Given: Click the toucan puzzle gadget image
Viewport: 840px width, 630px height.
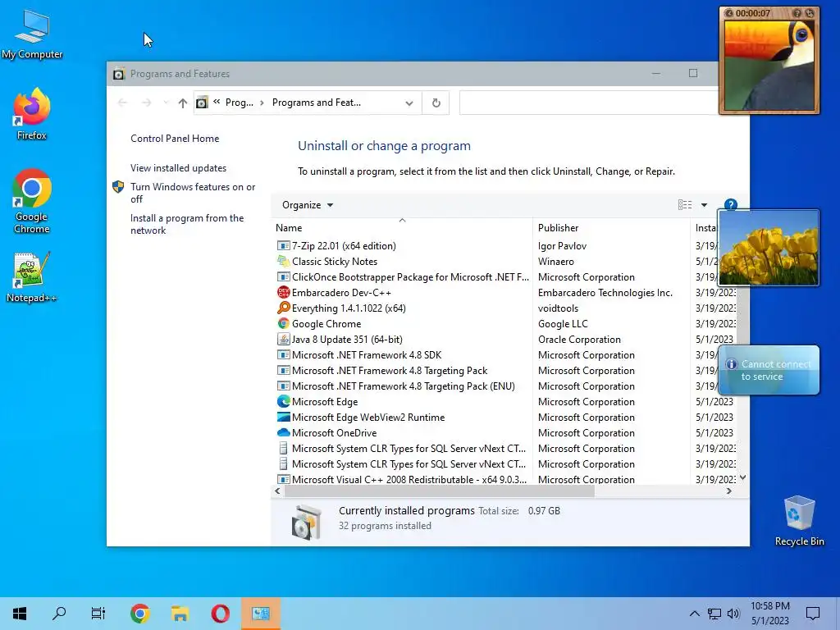Looking at the screenshot, I should click(769, 64).
